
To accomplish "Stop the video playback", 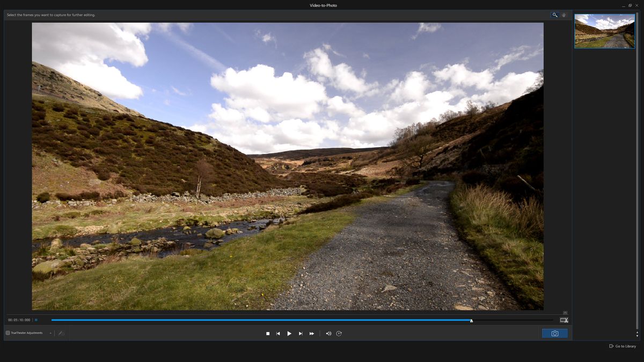I will 267,333.
